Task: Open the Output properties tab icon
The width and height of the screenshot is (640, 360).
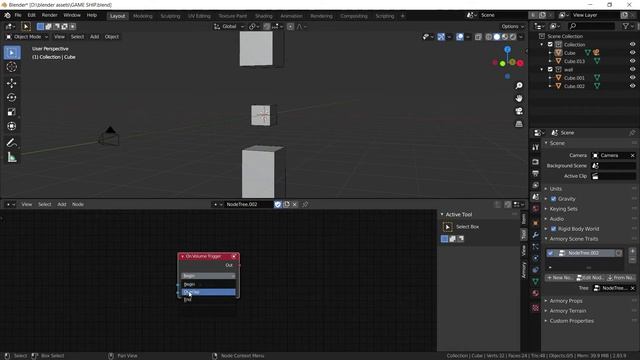Action: pyautogui.click(x=536, y=173)
